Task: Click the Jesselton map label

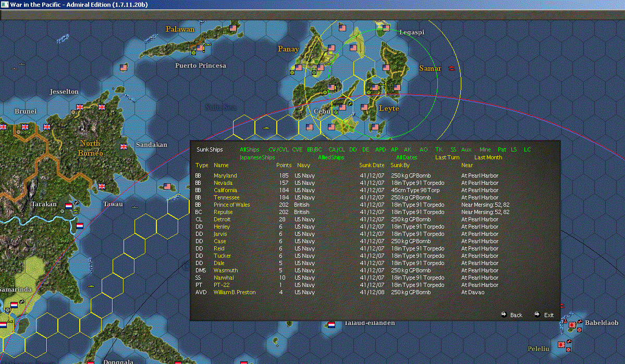Action: 64,92
